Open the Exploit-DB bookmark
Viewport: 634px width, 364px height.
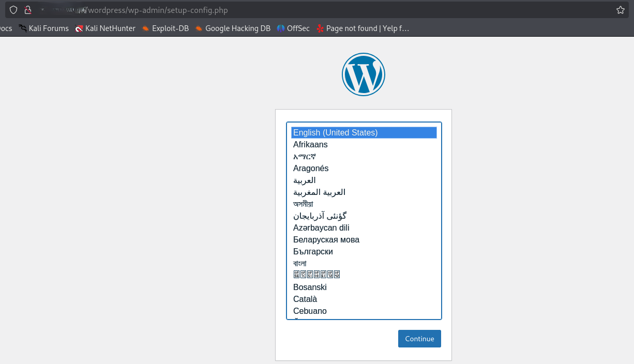coord(165,28)
